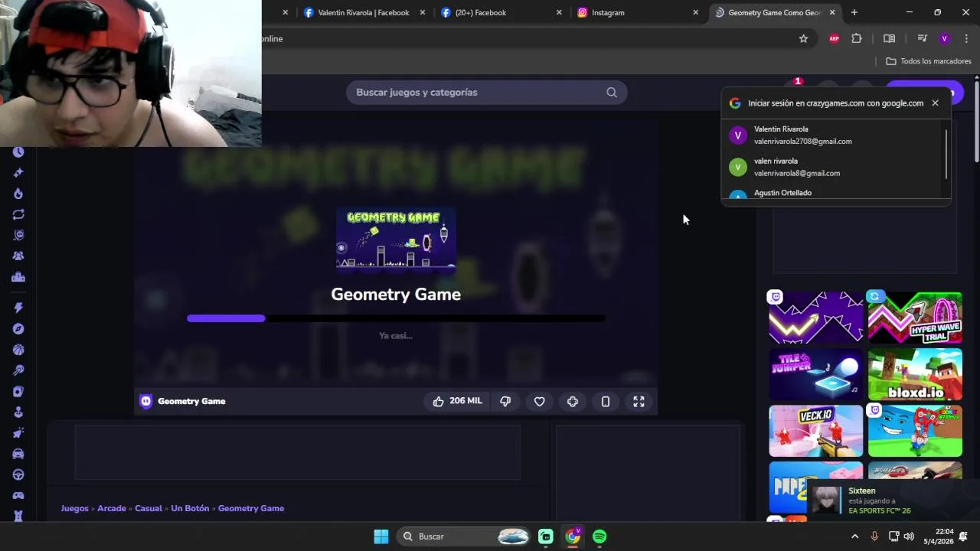Viewport: 980px width, 551px height.
Task: Favorite Geometry Game with the heart icon
Action: 540,401
